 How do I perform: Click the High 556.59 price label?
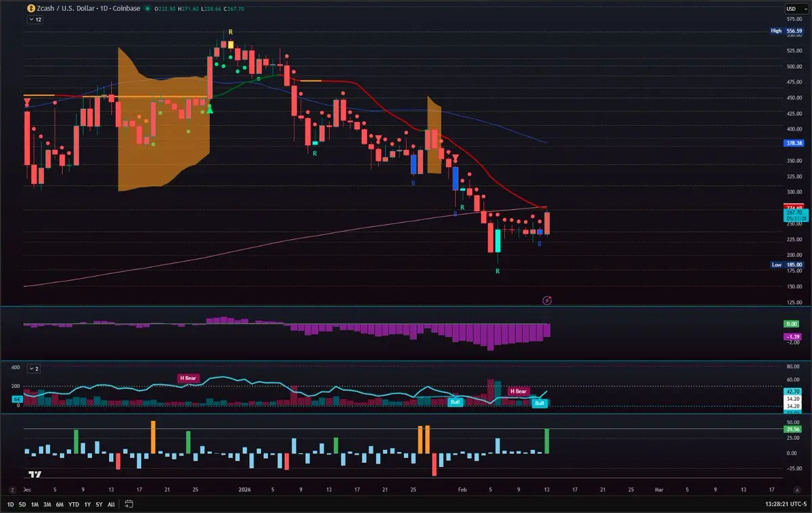787,31
